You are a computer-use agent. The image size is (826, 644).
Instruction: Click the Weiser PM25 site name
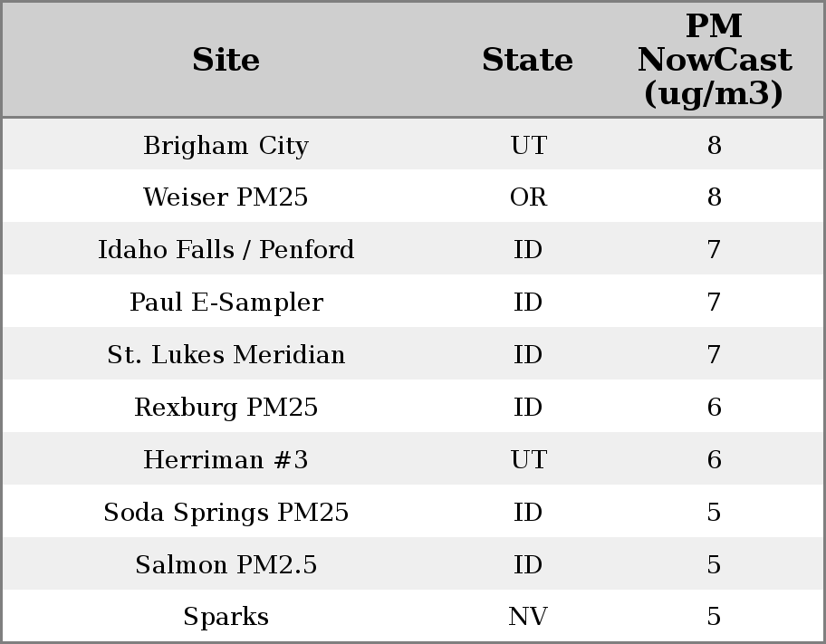tap(226, 197)
